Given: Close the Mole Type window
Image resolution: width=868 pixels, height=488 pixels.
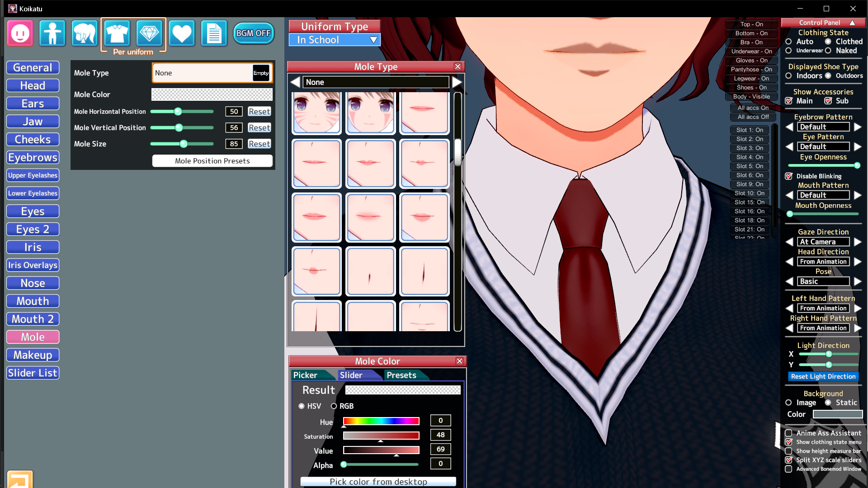Looking at the screenshot, I should tap(458, 66).
